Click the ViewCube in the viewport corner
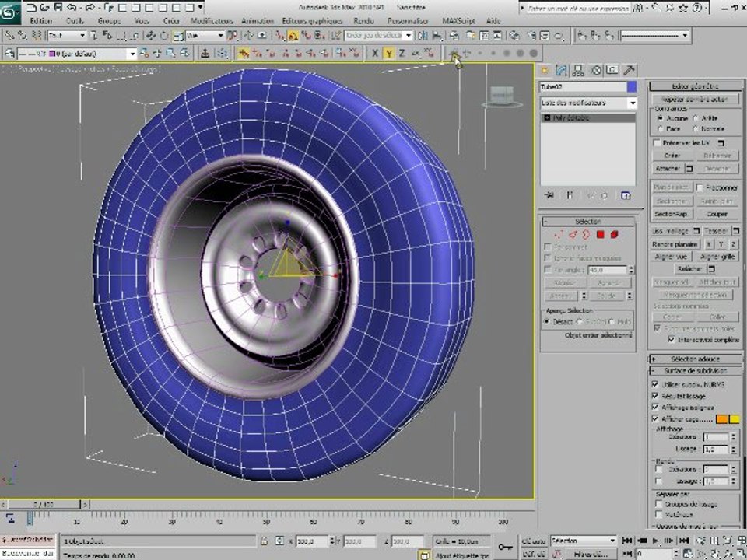The height and width of the screenshot is (560, 747). pos(502,96)
